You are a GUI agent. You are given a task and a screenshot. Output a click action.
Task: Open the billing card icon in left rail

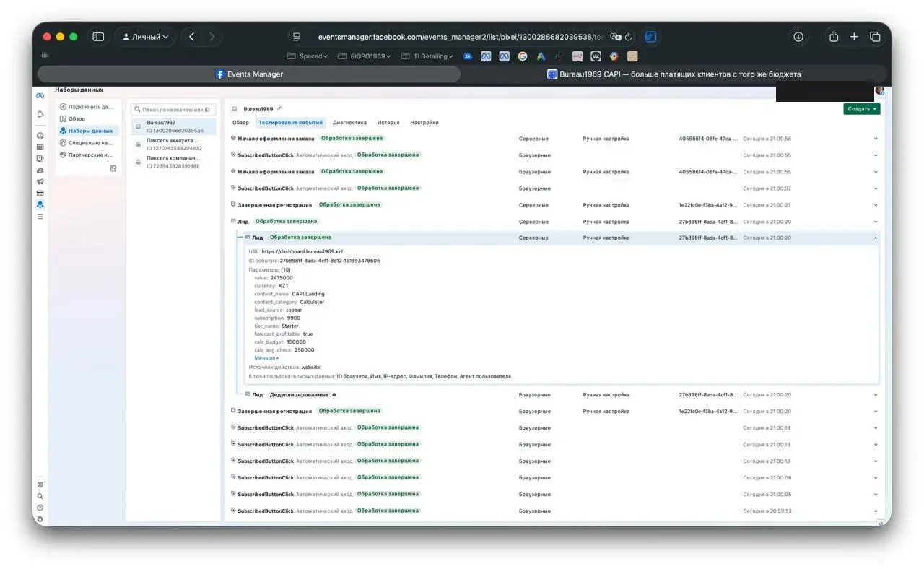point(40,193)
